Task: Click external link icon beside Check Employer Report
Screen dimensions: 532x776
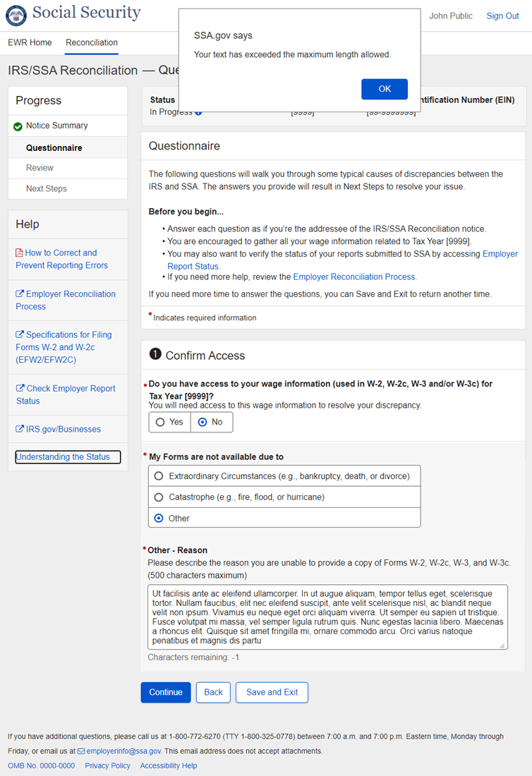Action: [x=20, y=389]
